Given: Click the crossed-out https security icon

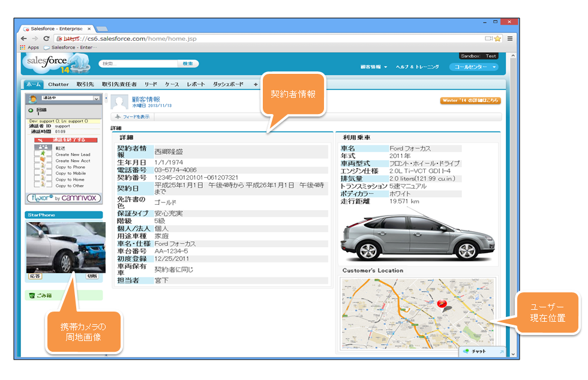Looking at the screenshot, I should (x=59, y=38).
